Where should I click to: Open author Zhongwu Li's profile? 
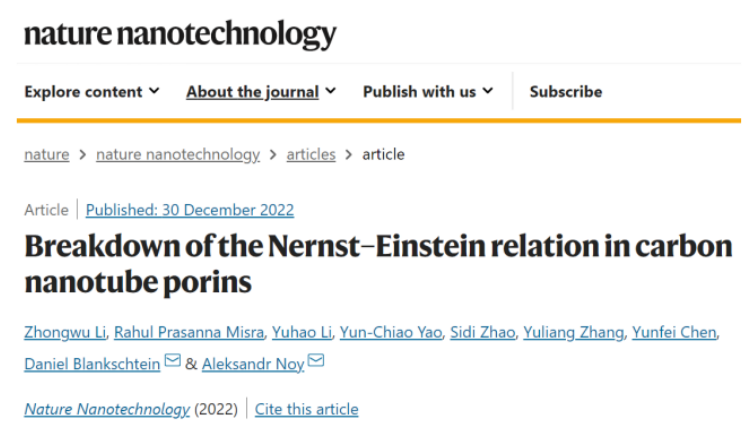point(66,332)
